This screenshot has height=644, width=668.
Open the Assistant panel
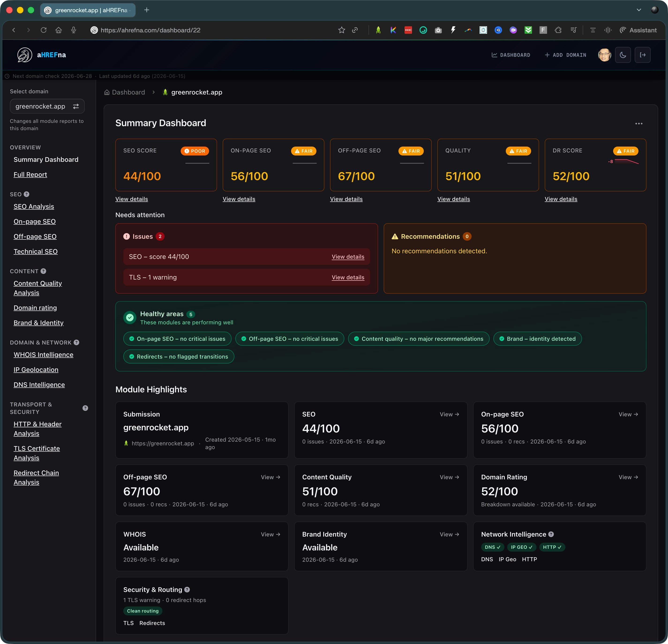click(638, 30)
